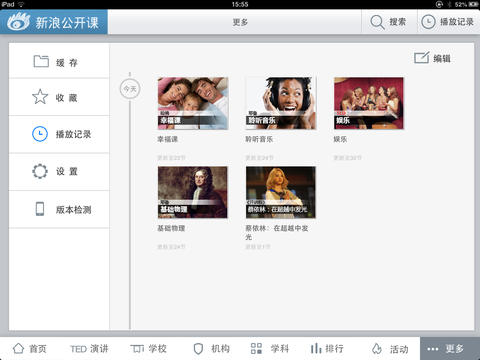The width and height of the screenshot is (480, 360).
Task: Select 收藏 menu label
Action: pyautogui.click(x=67, y=98)
